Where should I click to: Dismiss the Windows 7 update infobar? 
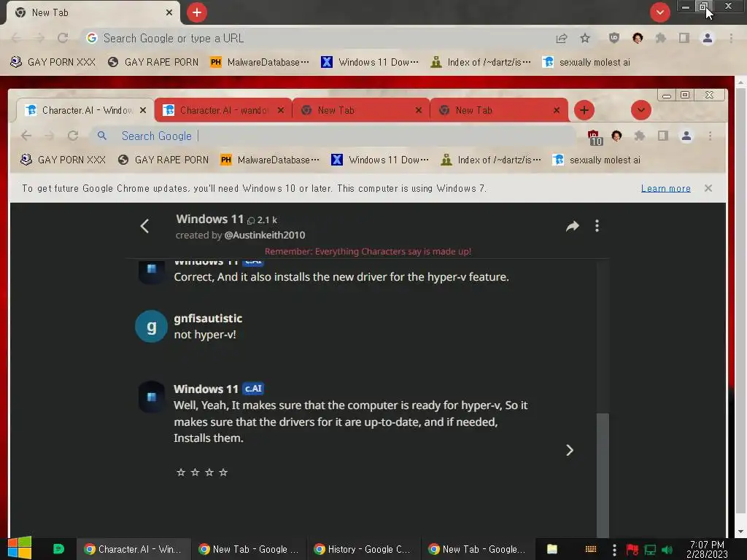708,188
